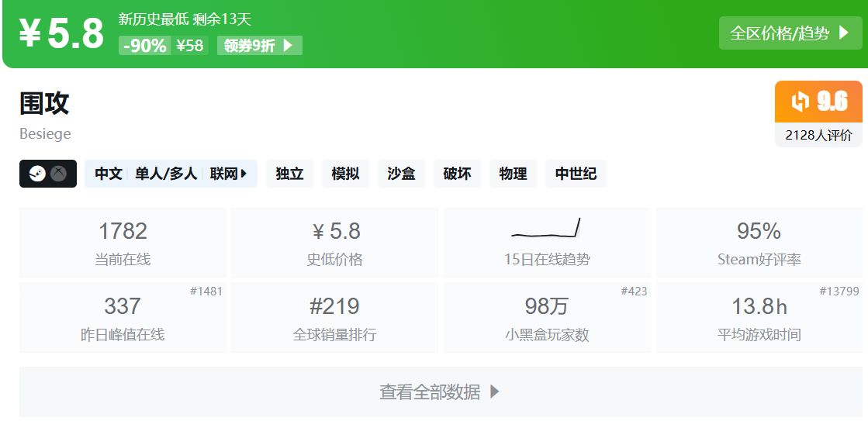Expand 查看全部数据 to view all data
The height and width of the screenshot is (421, 868).
(x=441, y=392)
